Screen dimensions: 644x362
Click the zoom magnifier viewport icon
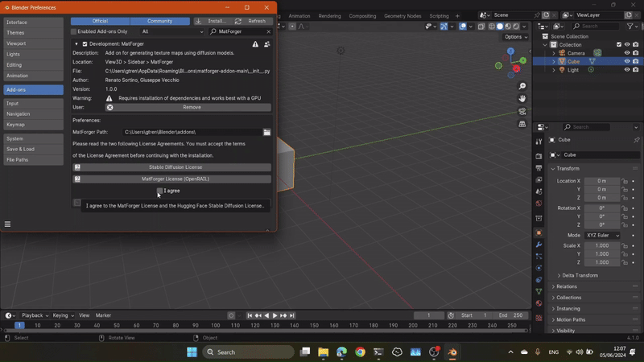pyautogui.click(x=522, y=86)
